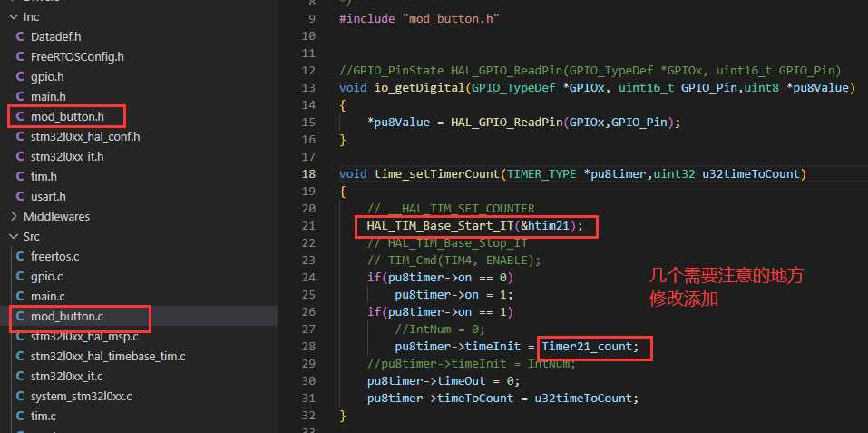Click //IntNum = 0; comment
Image resolution: width=868 pixels, height=433 pixels.
(x=440, y=329)
